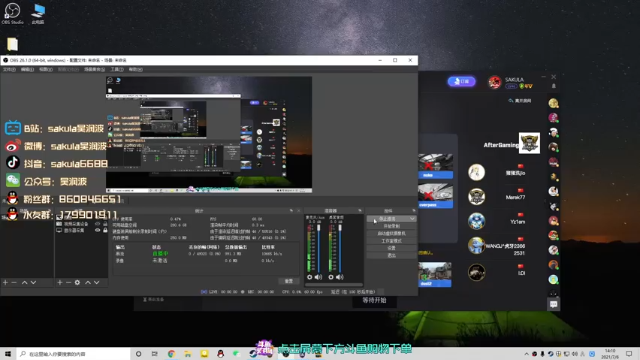Image resolution: width=640 pixels, height=360 pixels.
Task: Hide the 视频采集设备 source with its eye icon
Action: pyautogui.click(x=97, y=224)
